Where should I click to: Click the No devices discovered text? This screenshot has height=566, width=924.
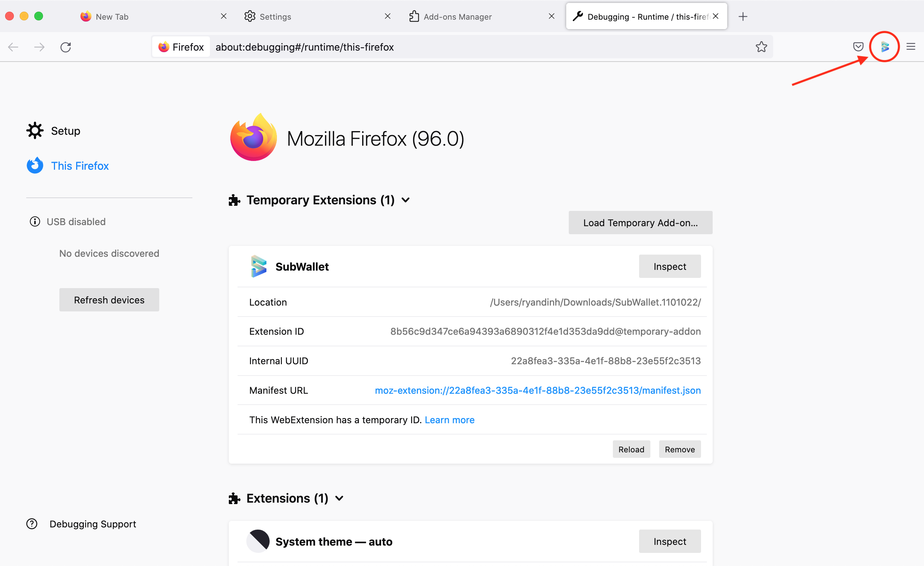109,253
